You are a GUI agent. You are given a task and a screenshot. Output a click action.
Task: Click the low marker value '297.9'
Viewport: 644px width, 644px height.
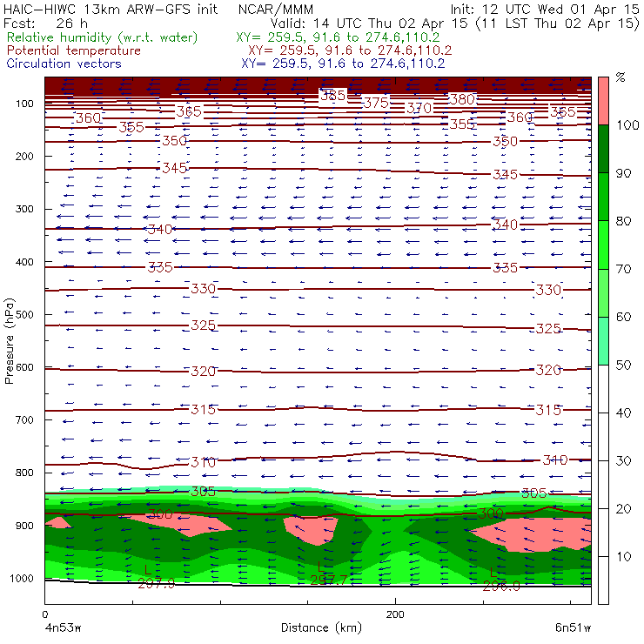(x=156, y=583)
